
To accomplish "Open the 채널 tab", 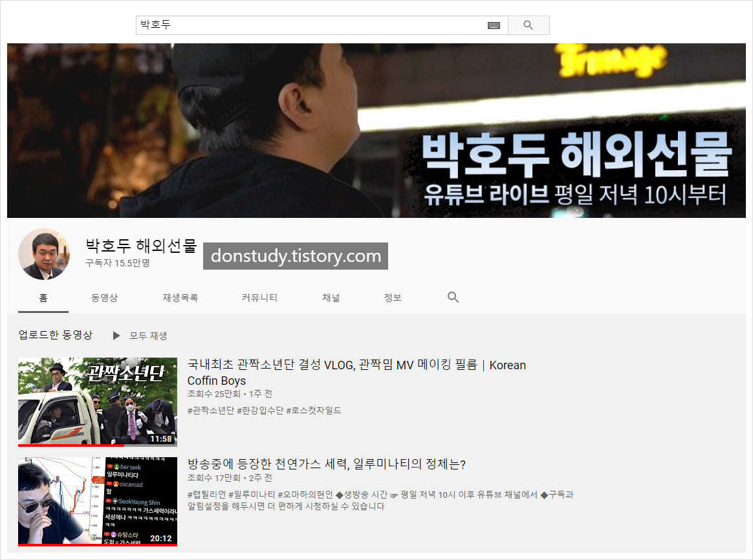I will point(331,298).
